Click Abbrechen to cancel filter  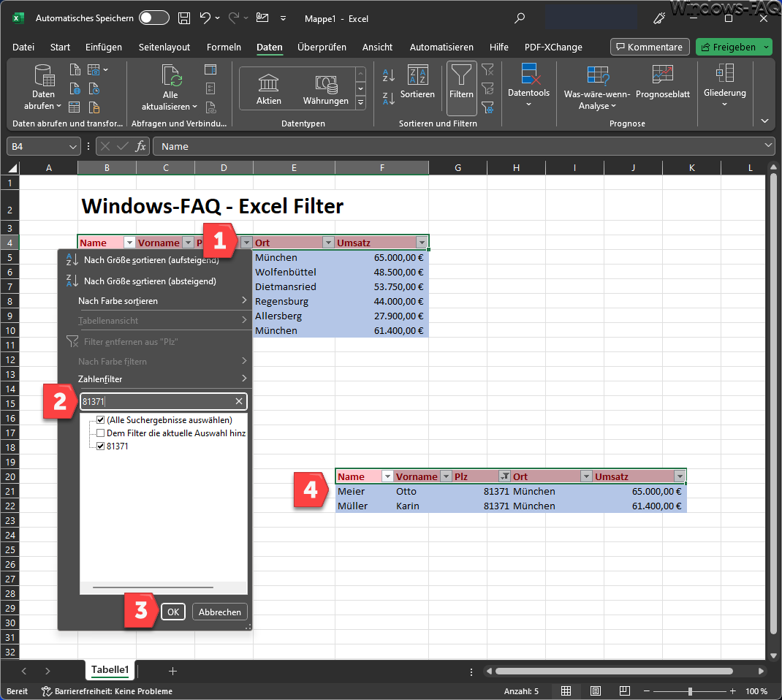click(x=219, y=612)
